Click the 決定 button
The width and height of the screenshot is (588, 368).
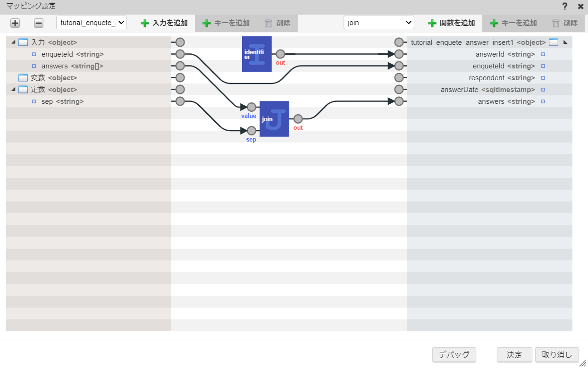coord(514,355)
